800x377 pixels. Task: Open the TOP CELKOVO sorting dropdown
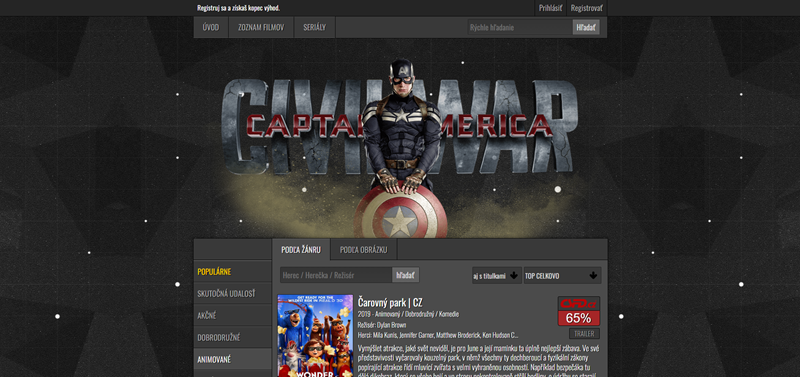click(562, 275)
